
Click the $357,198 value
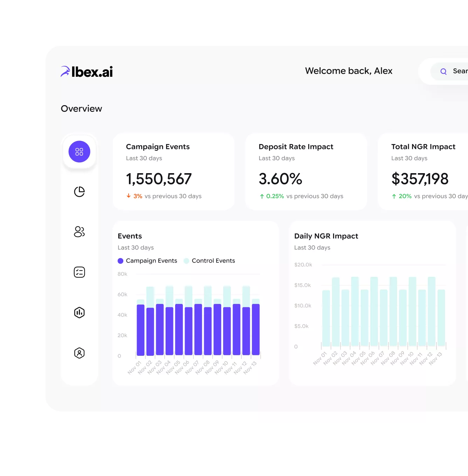[420, 179]
